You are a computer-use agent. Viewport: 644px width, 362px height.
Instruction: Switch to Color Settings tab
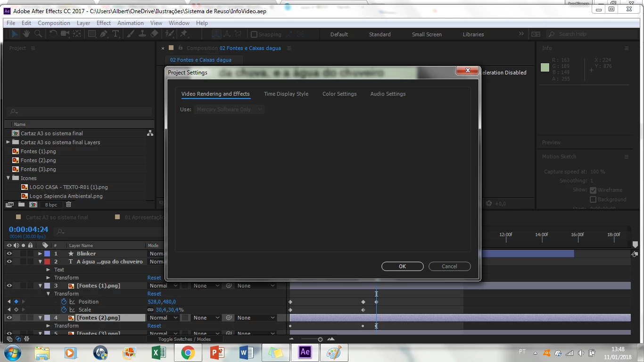[x=339, y=94]
